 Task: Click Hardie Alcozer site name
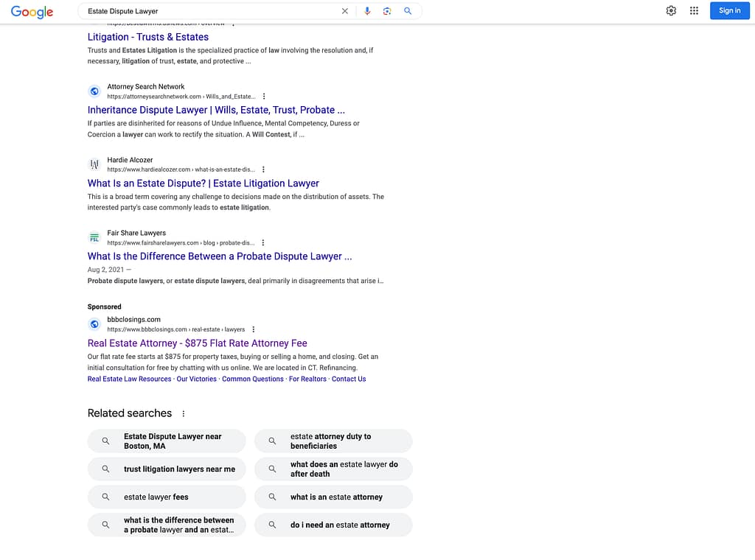(130, 160)
